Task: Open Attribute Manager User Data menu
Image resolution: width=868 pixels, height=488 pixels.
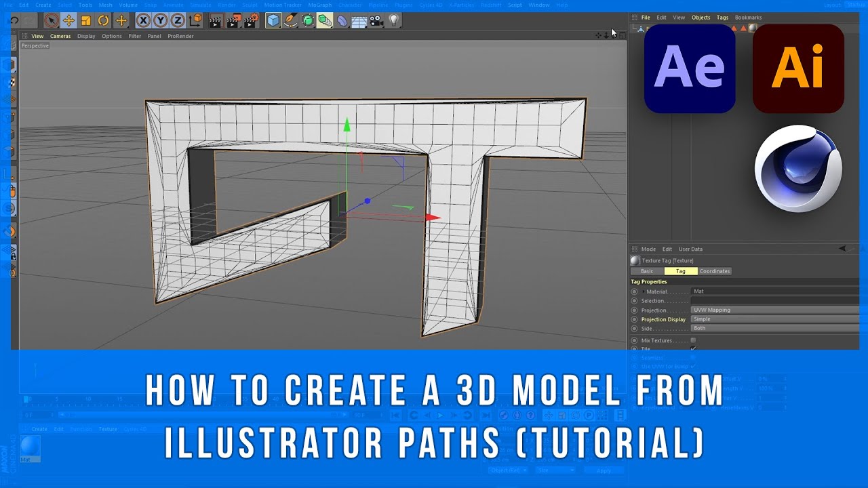Action: [x=690, y=249]
